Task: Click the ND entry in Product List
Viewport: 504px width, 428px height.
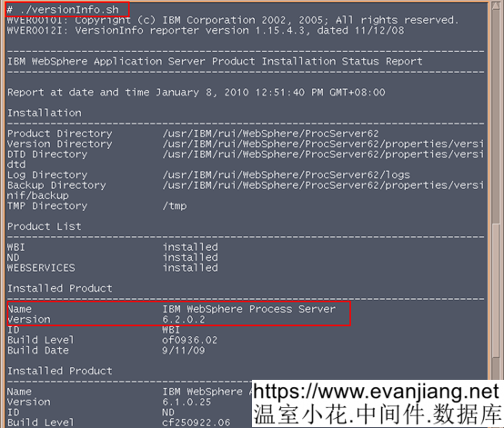Action: 13,257
